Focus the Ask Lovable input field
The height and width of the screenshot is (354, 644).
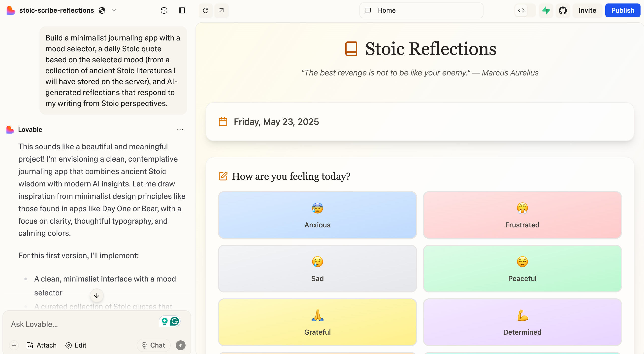[83, 324]
